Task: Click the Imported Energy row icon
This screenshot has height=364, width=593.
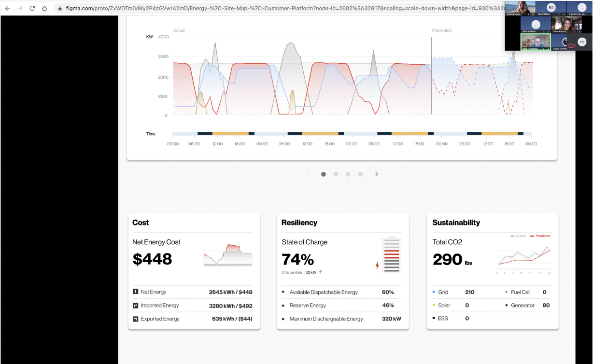Action: coord(136,305)
